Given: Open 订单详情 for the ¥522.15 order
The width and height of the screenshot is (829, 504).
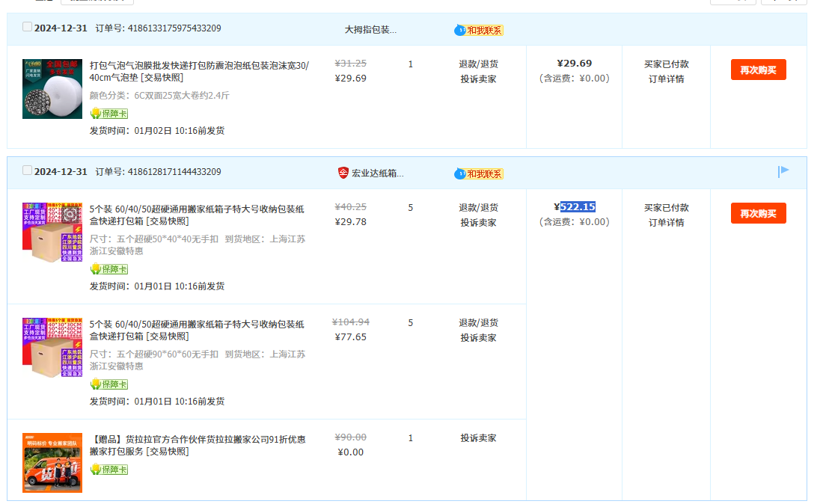Looking at the screenshot, I should click(666, 223).
